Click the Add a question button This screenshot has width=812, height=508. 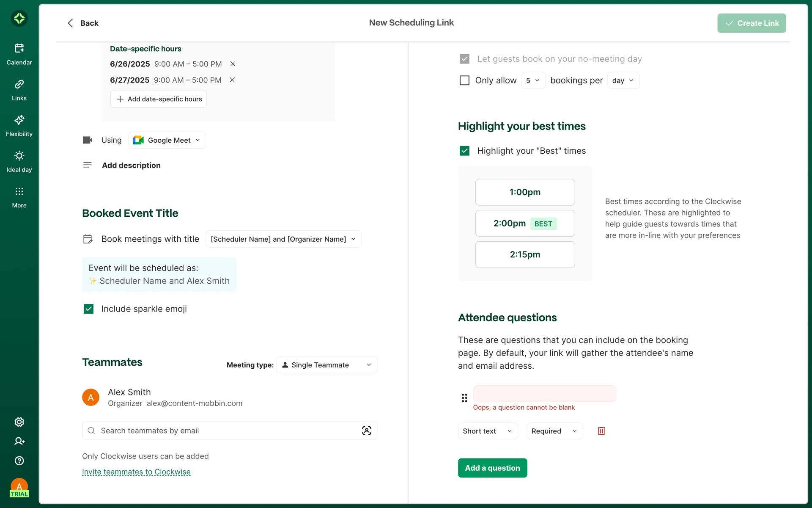click(492, 468)
